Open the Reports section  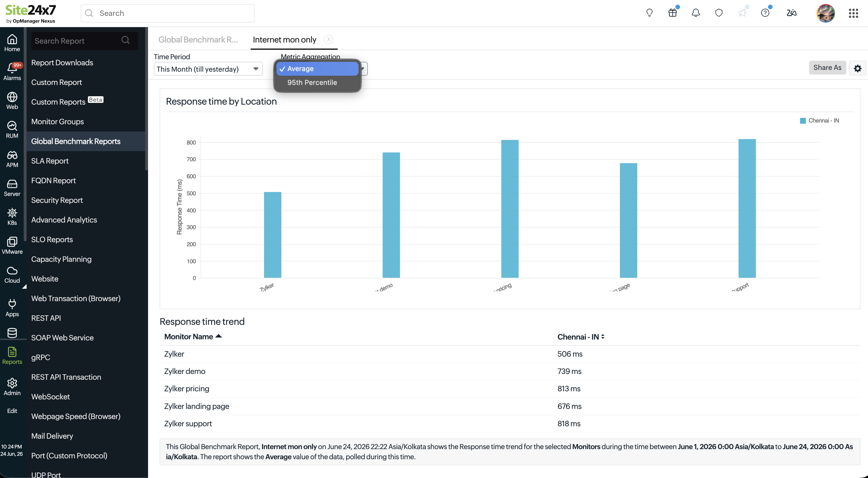[x=12, y=356]
